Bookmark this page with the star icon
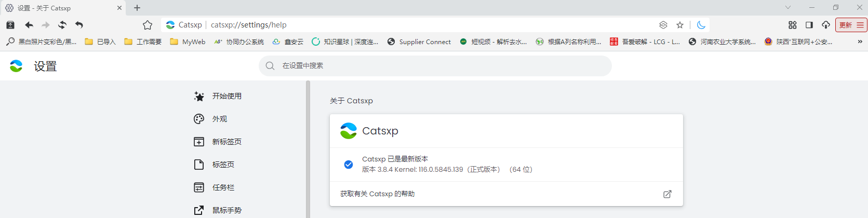 click(680, 25)
